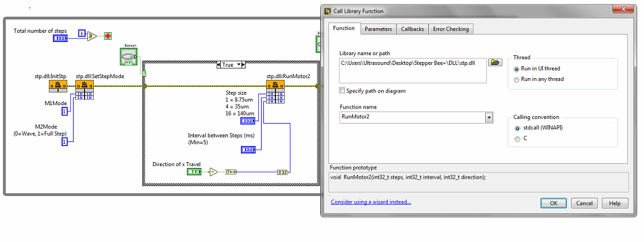Switch to the Parameters tab
The width and height of the screenshot is (644, 242).
pos(378,29)
